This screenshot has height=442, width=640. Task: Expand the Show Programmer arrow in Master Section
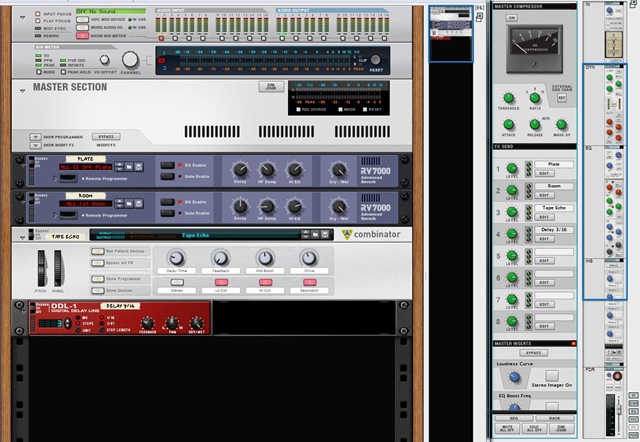[36, 137]
